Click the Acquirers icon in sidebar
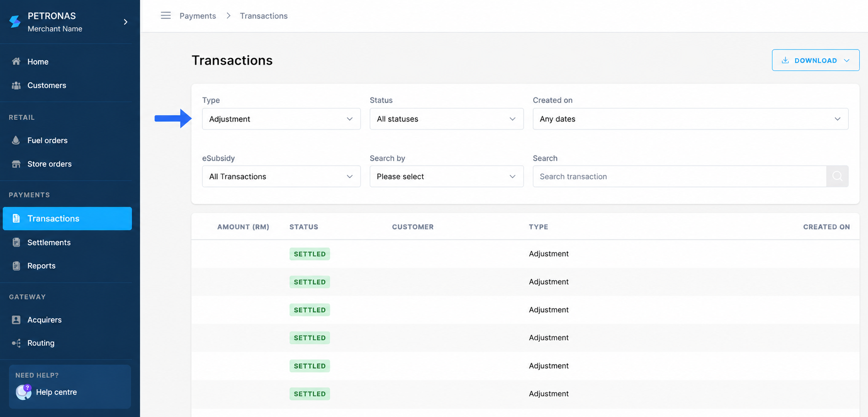 tap(16, 320)
